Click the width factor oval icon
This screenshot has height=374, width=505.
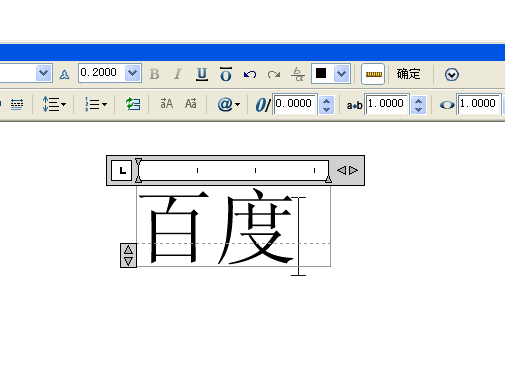[447, 105]
